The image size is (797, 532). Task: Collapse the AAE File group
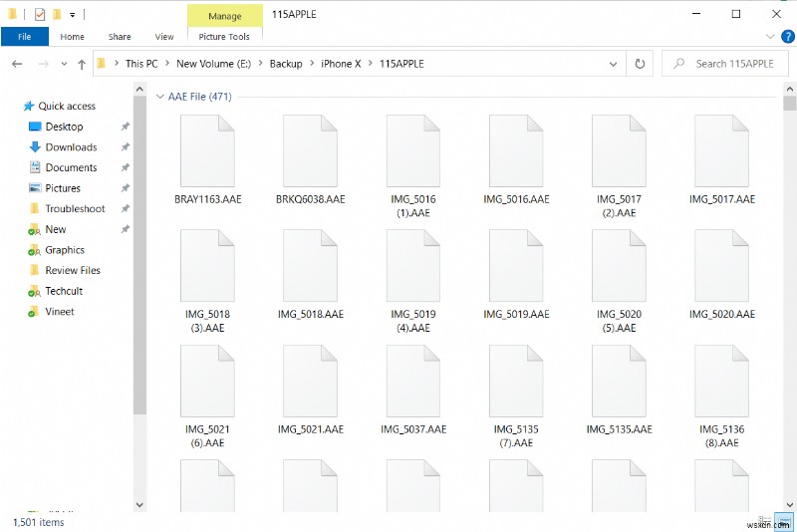[x=159, y=97]
